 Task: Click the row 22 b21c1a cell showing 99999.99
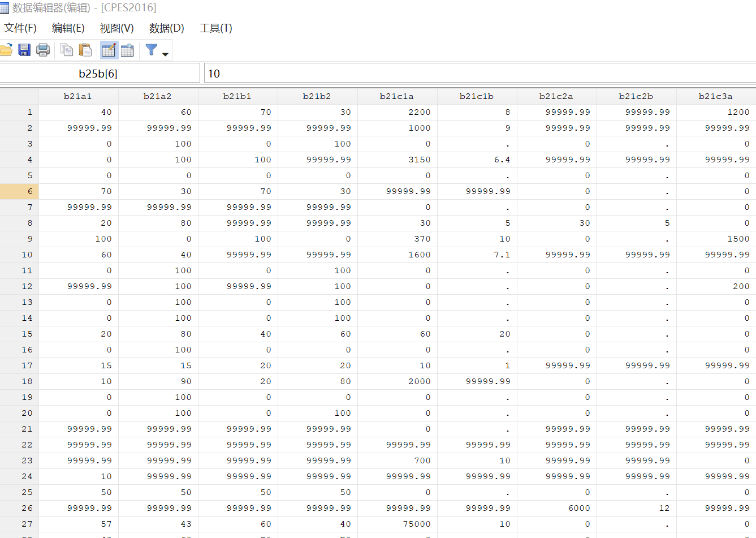(397, 445)
